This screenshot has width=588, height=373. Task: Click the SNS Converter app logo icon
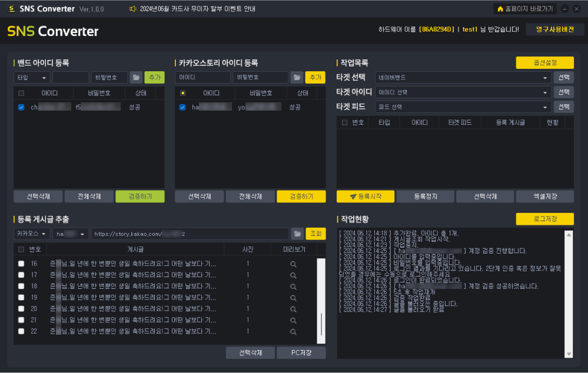tap(11, 9)
